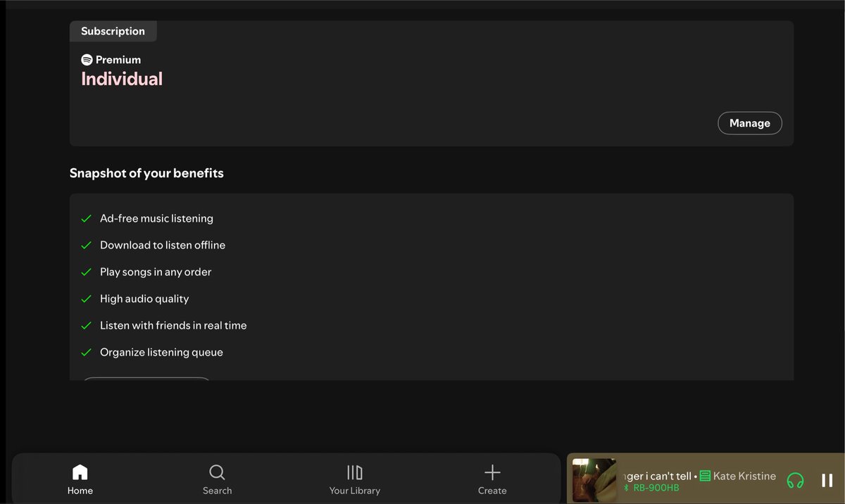Click checkmark beside Download to listen offline
Screen dimensions: 845x504
(x=86, y=245)
